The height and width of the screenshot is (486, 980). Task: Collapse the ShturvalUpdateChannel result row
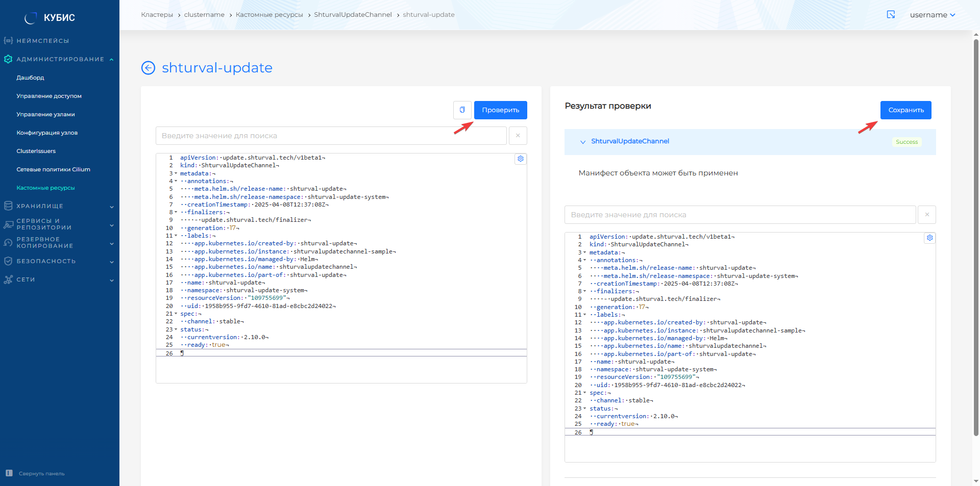click(582, 142)
